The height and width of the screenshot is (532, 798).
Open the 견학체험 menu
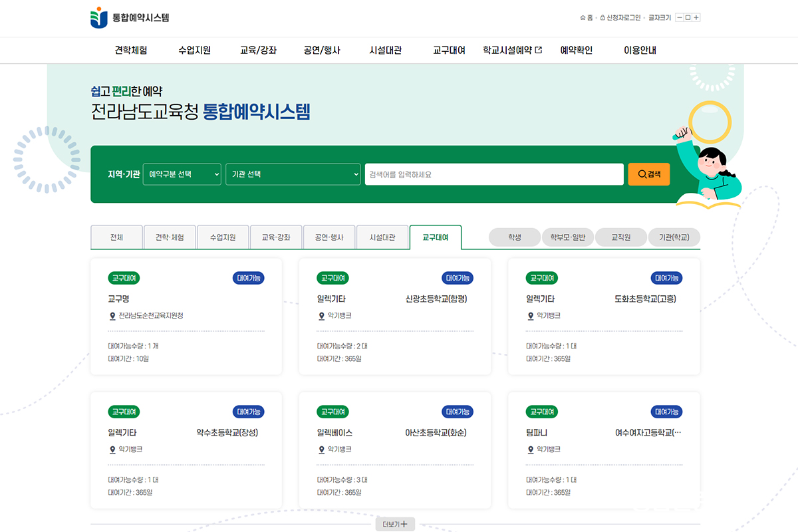131,50
